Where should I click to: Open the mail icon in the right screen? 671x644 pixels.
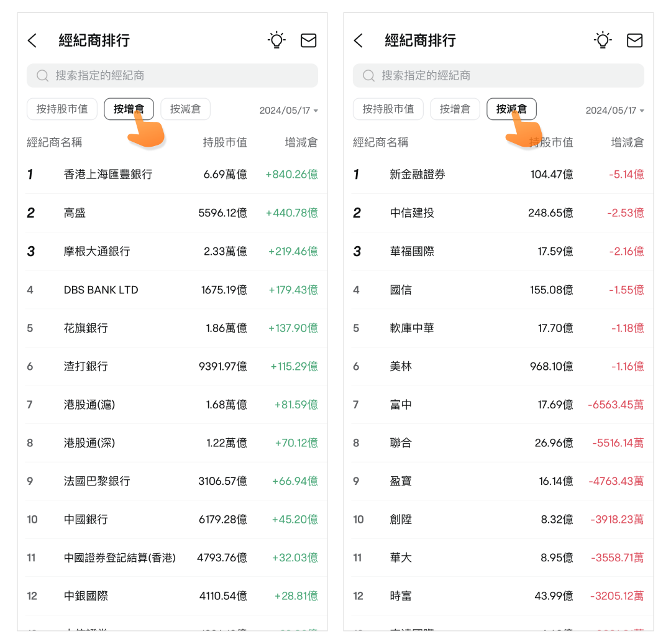pos(634,40)
